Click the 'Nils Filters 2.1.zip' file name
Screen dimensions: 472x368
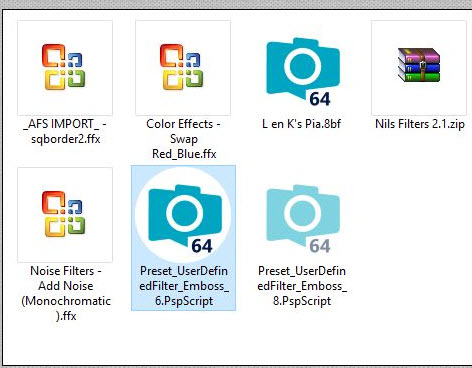tap(420, 124)
